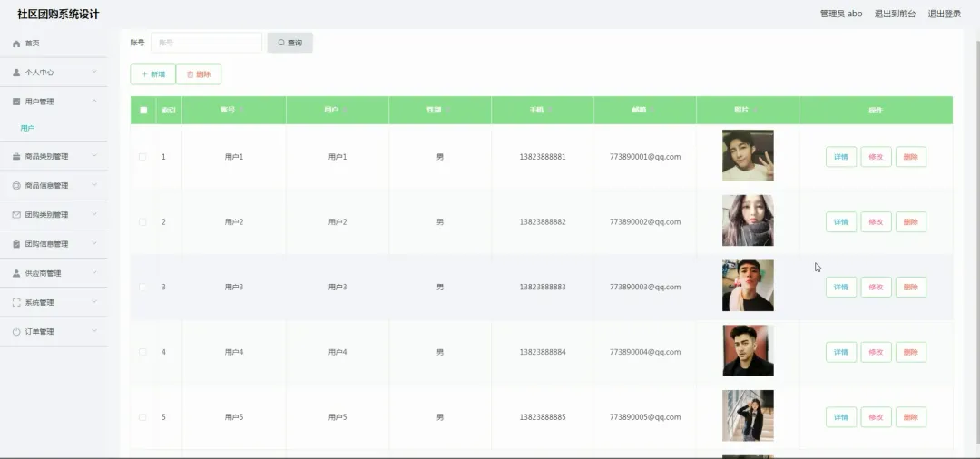This screenshot has width=980, height=459.
Task: Expand 系统管理 menu chevron
Action: [x=94, y=302]
